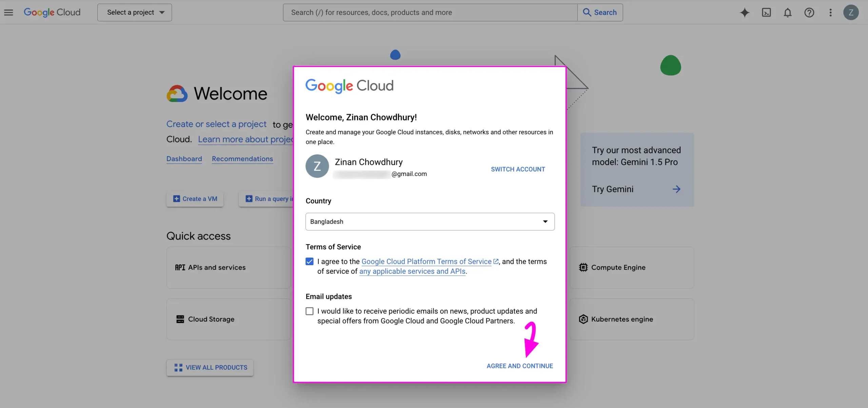
Task: Click the user avatar Z icon
Action: tap(851, 12)
